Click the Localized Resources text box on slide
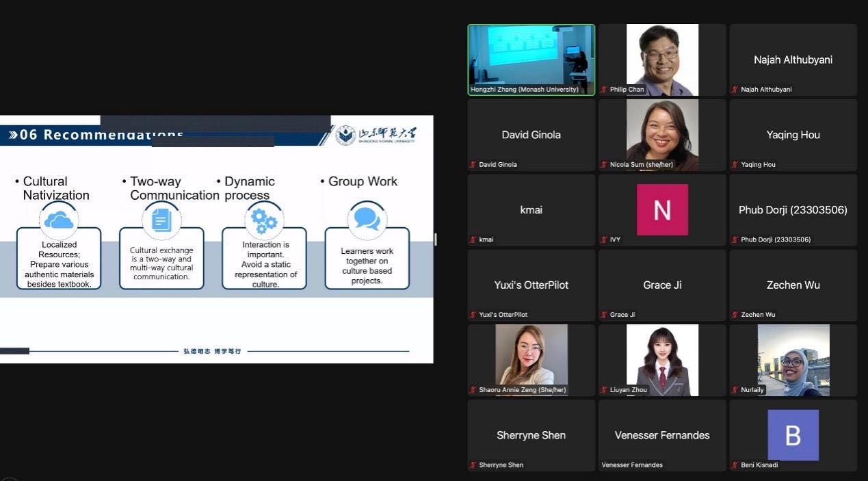Screen dimensions: 868x481 pyautogui.click(x=59, y=264)
